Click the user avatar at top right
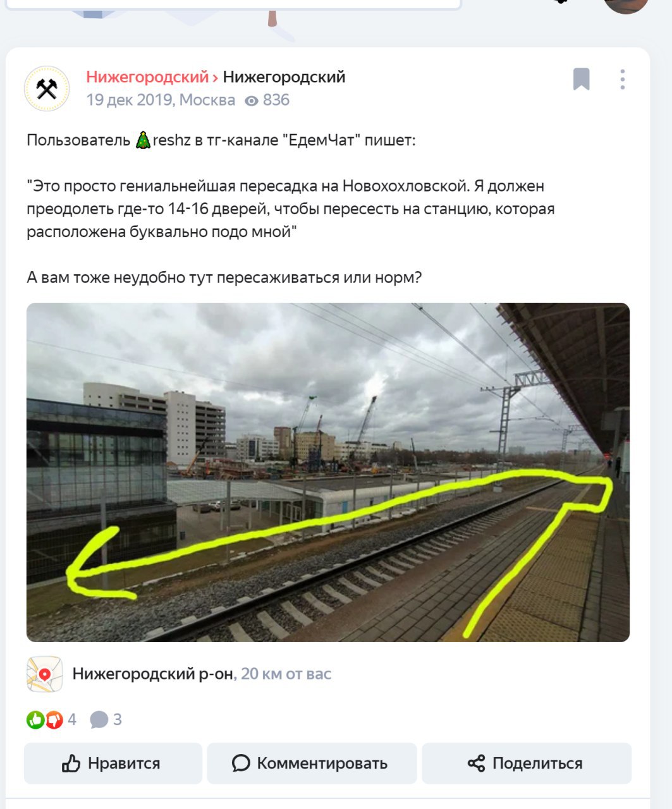Viewport: 672px width, 809px height. coord(626,5)
